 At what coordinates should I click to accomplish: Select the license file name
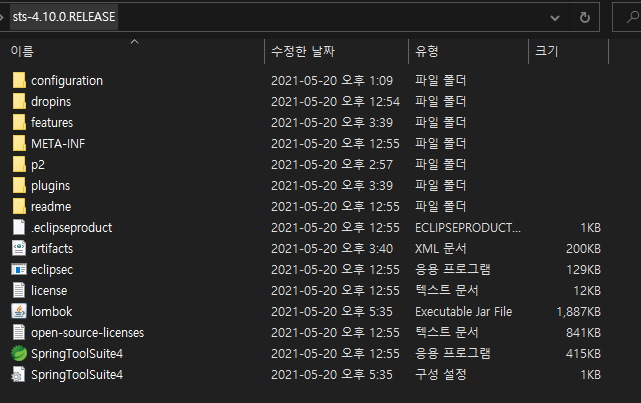click(49, 291)
